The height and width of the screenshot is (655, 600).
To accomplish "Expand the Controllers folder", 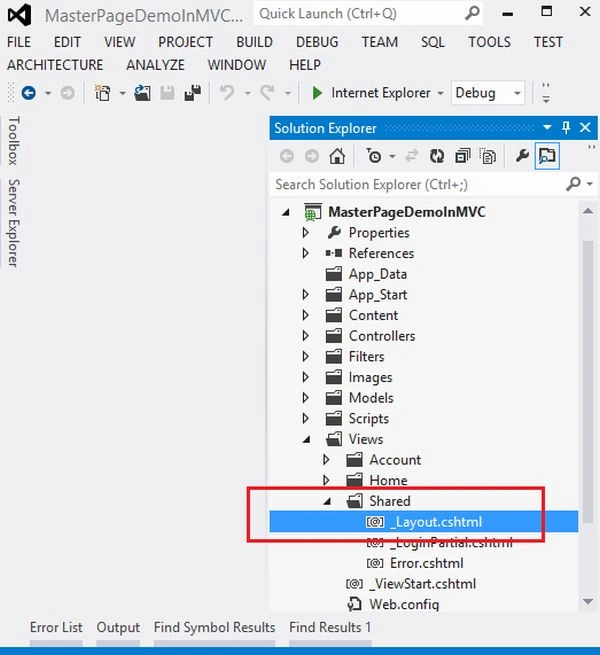I will tap(305, 335).
